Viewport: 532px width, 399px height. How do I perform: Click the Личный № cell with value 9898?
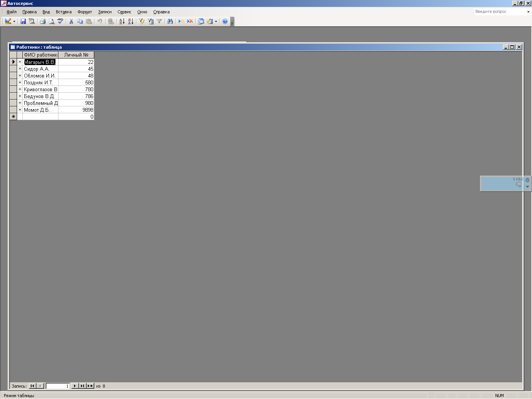click(76, 110)
